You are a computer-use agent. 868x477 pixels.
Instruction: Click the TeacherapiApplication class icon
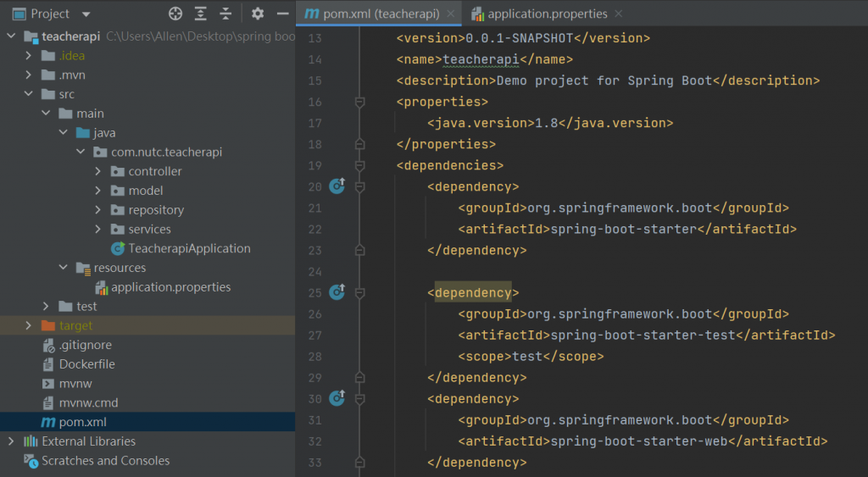(x=118, y=248)
